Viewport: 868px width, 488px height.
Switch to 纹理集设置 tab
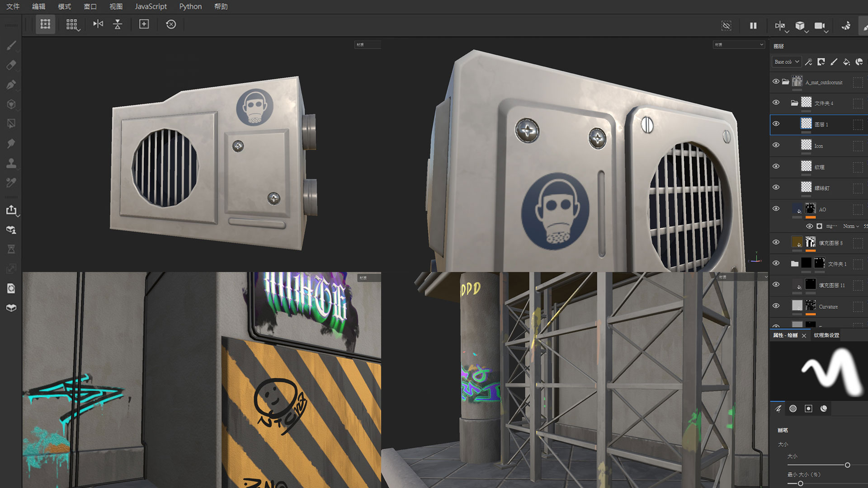coord(826,335)
